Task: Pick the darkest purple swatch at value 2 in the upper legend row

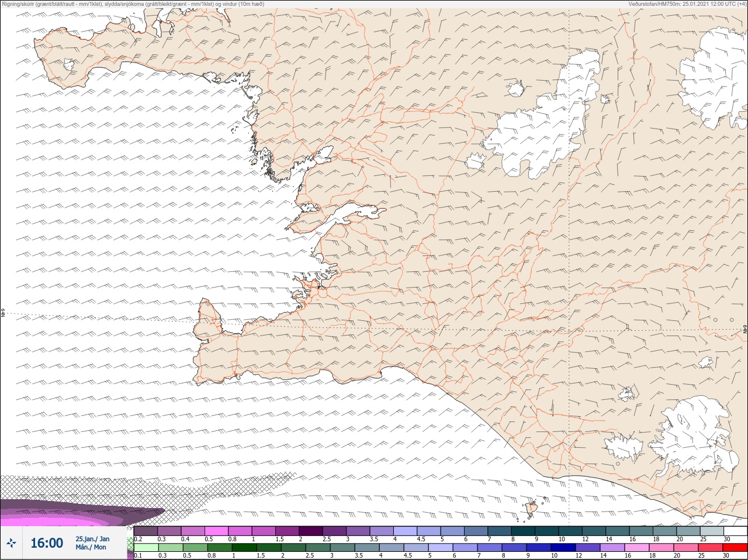Action: (311, 531)
